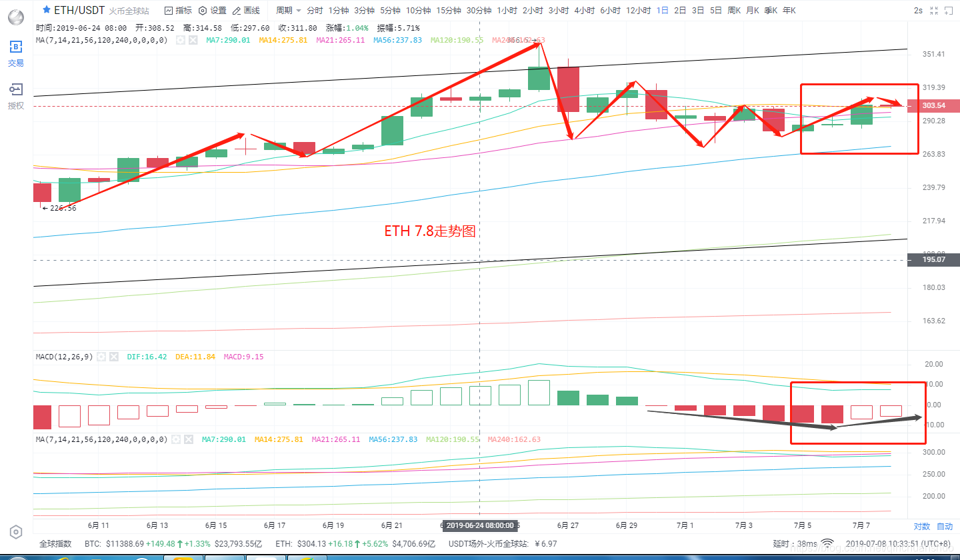This screenshot has height=560, width=960.
Task: Click the MA14:275.81 legend in top chart
Action: click(x=283, y=40)
